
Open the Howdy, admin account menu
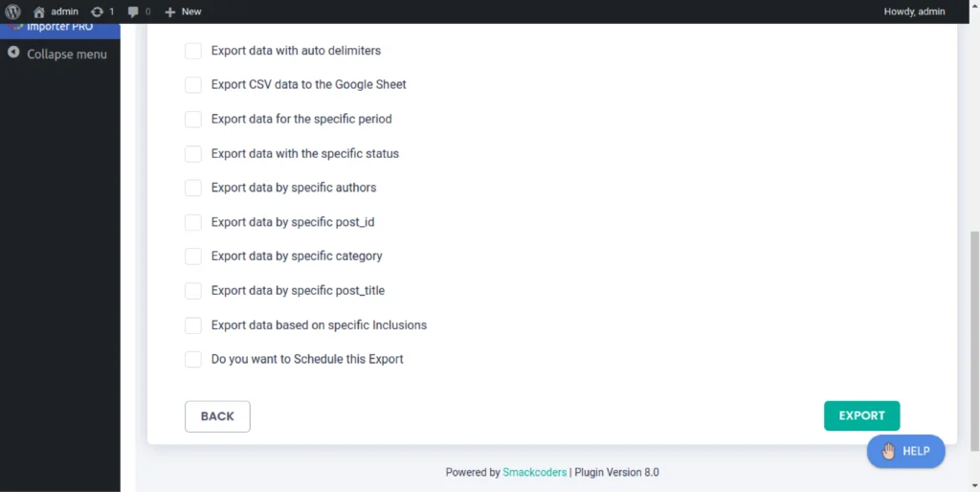coord(914,11)
